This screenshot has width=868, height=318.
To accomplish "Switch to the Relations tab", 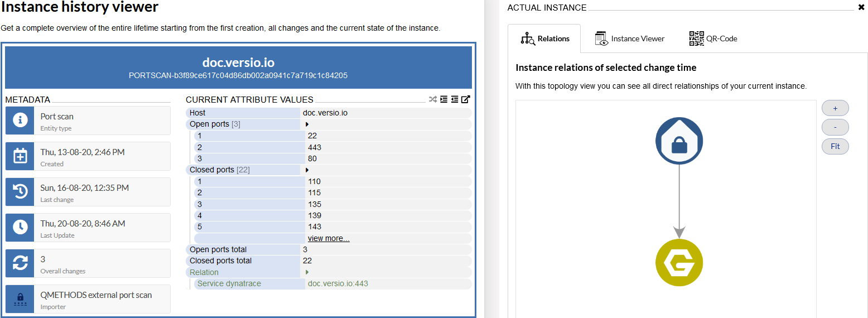I will [x=544, y=38].
